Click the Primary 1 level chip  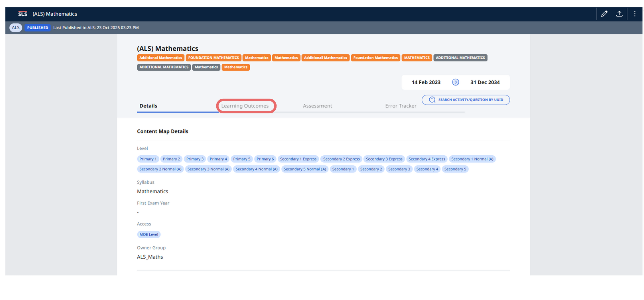148,159
